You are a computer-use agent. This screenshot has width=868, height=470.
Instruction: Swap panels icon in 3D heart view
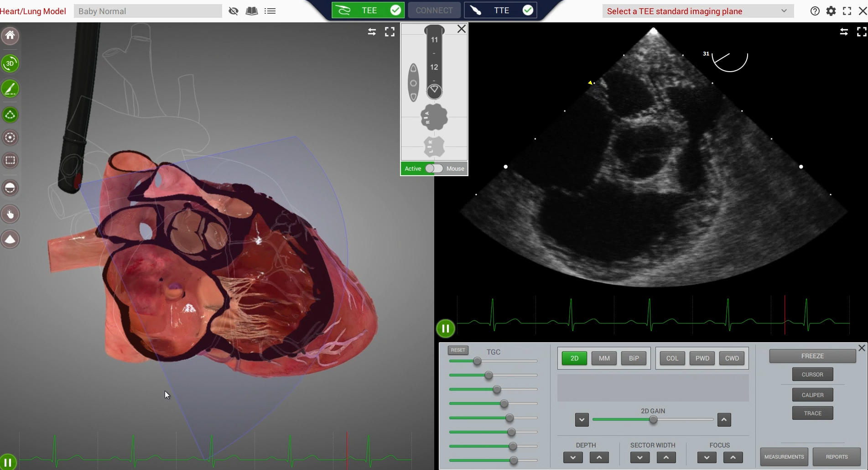(372, 32)
